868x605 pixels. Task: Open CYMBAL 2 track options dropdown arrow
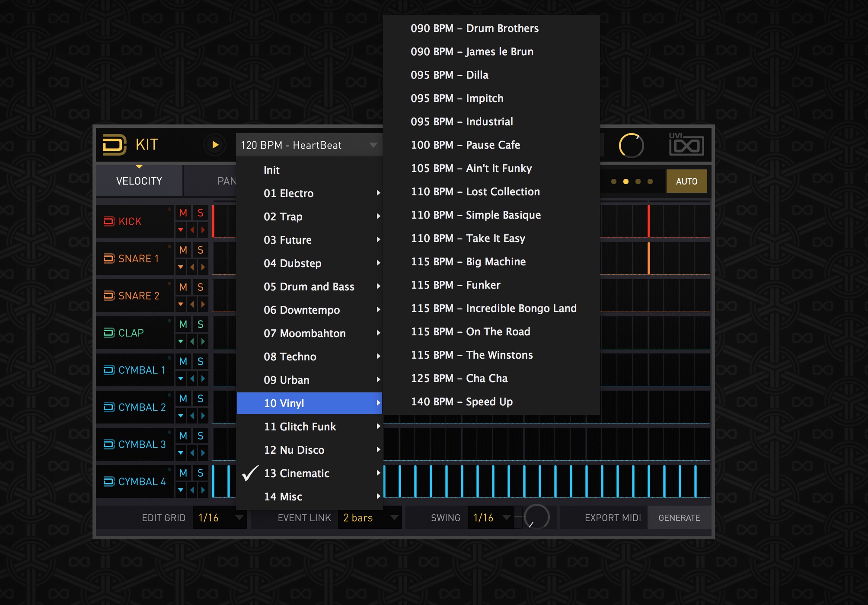point(181,416)
